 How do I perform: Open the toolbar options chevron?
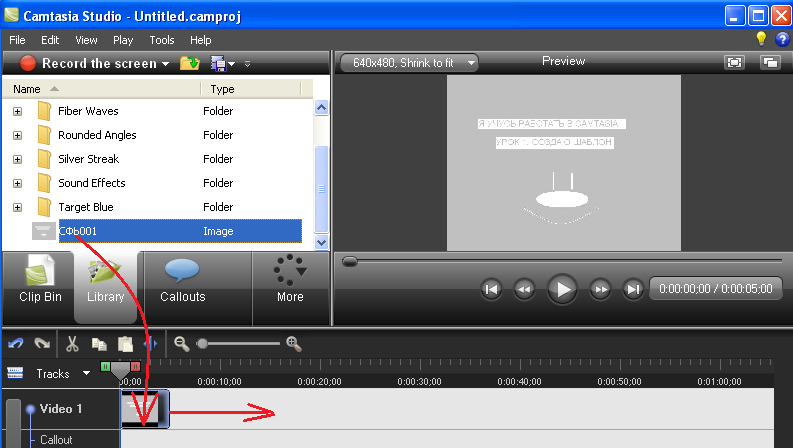pos(247,64)
